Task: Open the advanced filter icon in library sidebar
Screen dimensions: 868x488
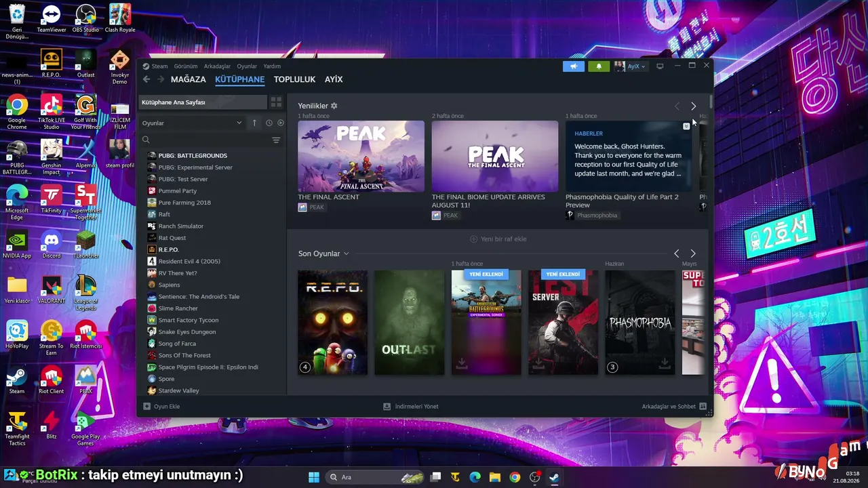Action: [276, 140]
